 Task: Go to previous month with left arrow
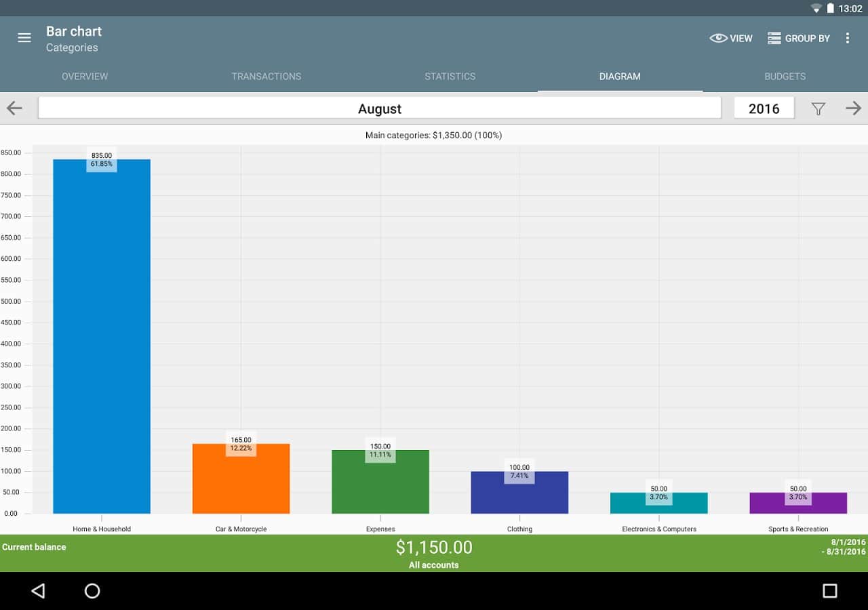click(x=14, y=108)
